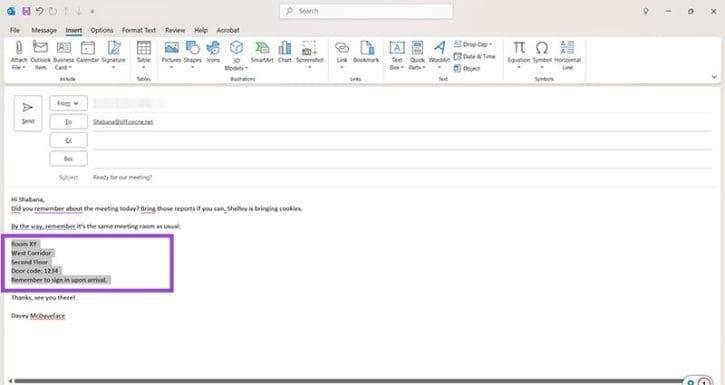
Task: Expand the From account dropdown
Action: click(x=68, y=104)
